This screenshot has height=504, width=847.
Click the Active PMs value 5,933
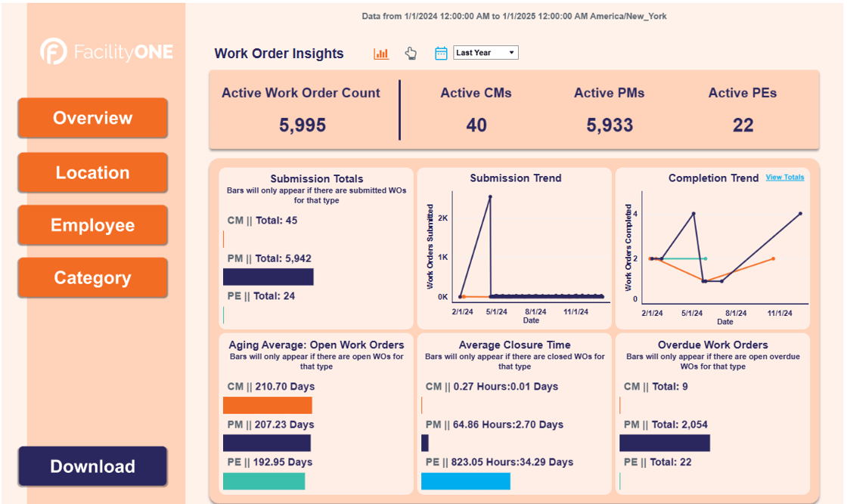pos(610,125)
